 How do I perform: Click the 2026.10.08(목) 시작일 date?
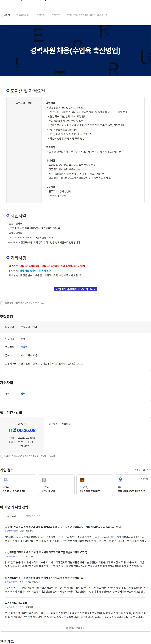(x=26, y=437)
